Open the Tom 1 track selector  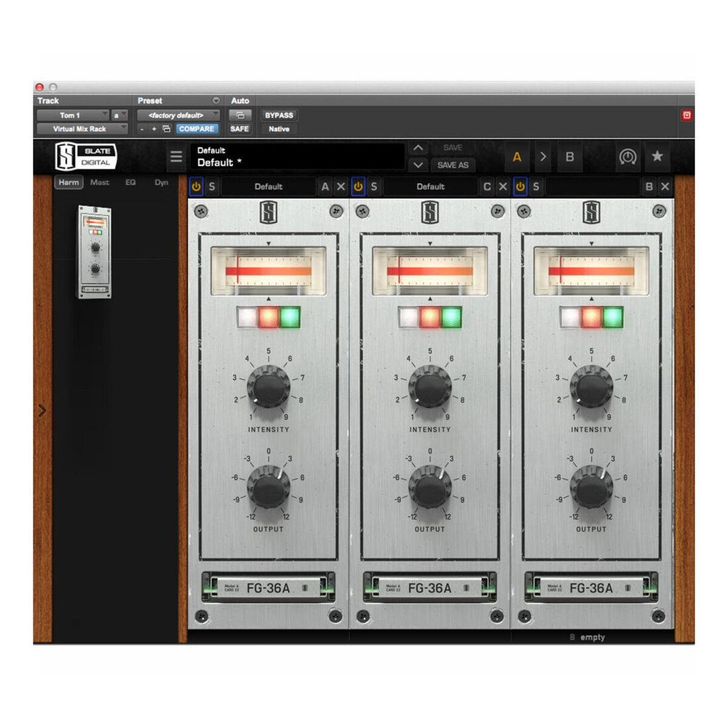click(x=73, y=115)
